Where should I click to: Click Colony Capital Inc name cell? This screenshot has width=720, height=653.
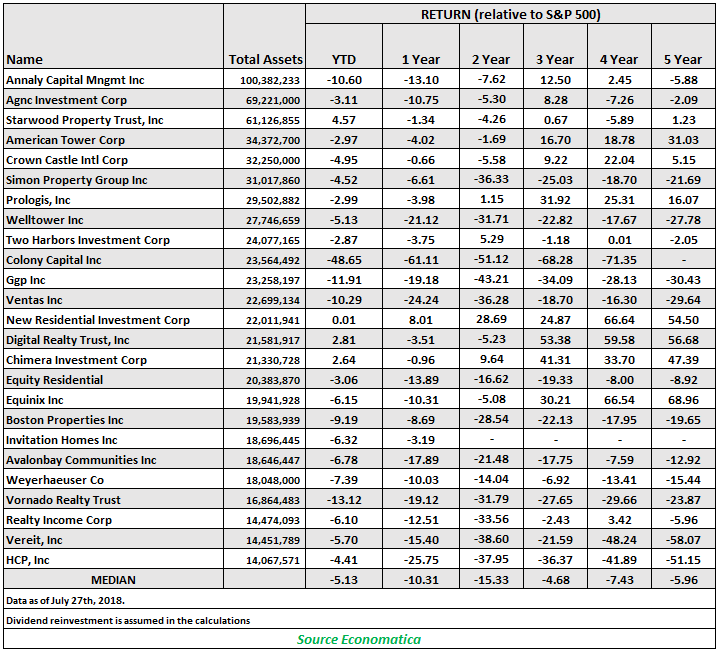point(53,260)
